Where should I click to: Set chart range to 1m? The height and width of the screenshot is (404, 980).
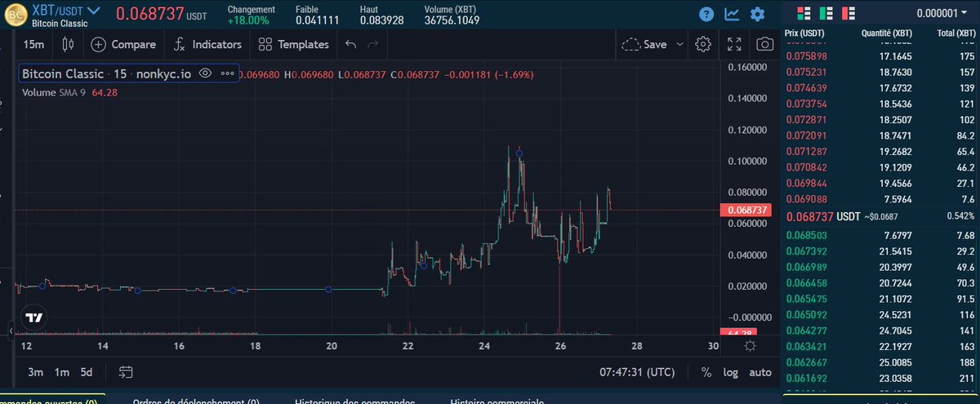click(61, 372)
